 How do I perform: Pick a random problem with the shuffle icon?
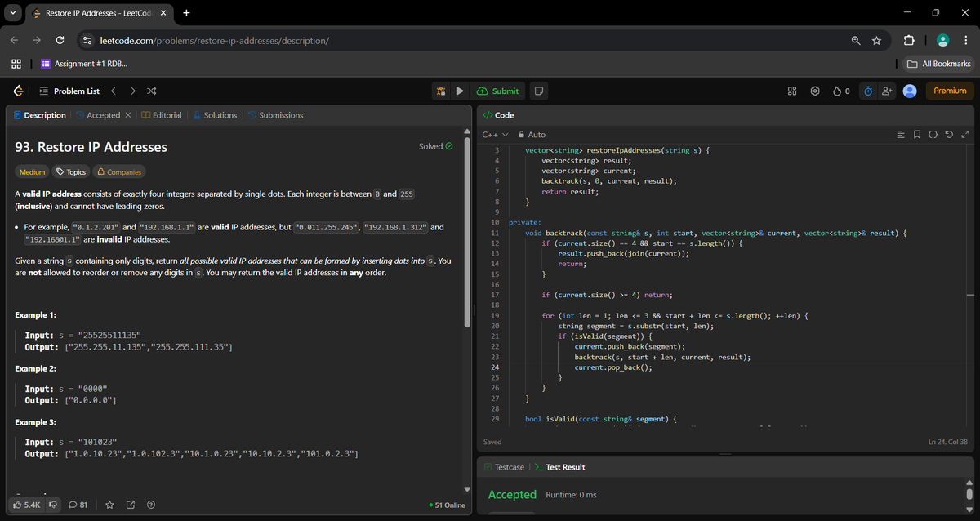click(150, 91)
